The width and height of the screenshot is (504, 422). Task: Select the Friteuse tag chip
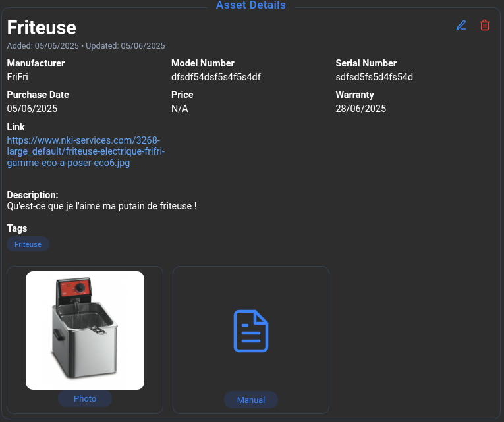click(x=28, y=244)
